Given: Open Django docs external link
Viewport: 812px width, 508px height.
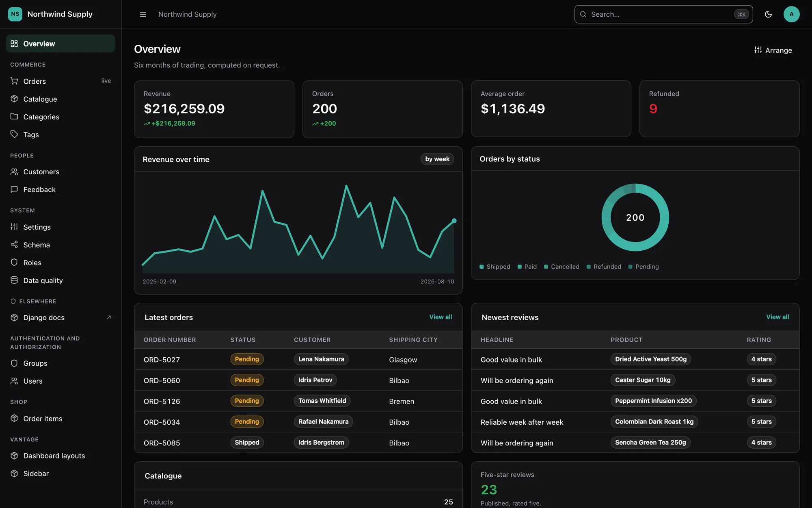Looking at the screenshot, I should coord(60,317).
